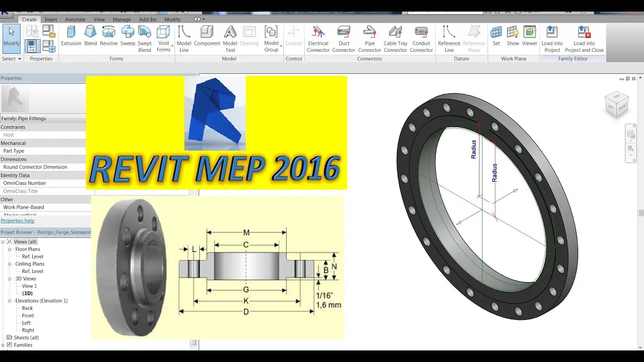Collapse the Views (all) tree node
Image resolution: width=644 pixels, height=362 pixels.
pyautogui.click(x=3, y=242)
